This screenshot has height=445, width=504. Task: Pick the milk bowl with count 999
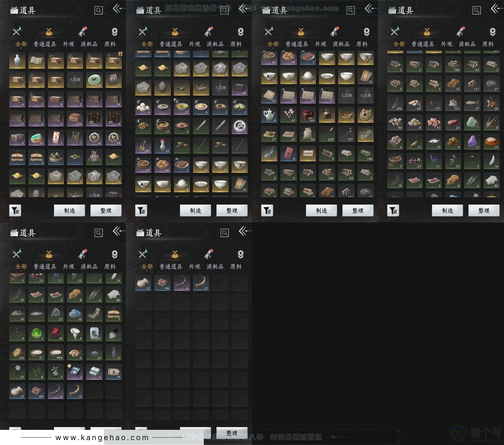(x=56, y=352)
